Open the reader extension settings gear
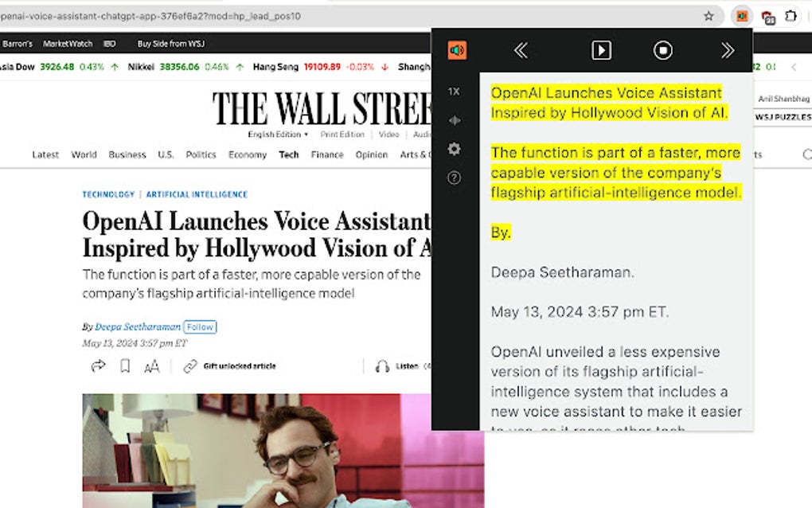Image resolution: width=812 pixels, height=508 pixels. pos(454,149)
